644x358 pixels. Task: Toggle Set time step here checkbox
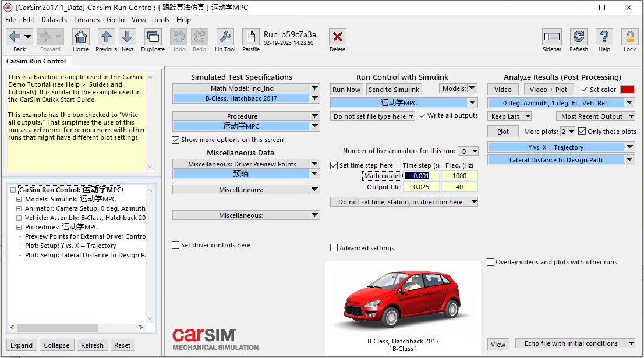[x=334, y=165]
